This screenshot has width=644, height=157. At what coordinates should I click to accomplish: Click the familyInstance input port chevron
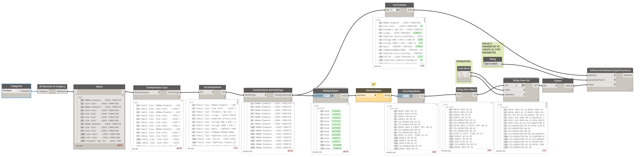pyautogui.click(x=159, y=92)
